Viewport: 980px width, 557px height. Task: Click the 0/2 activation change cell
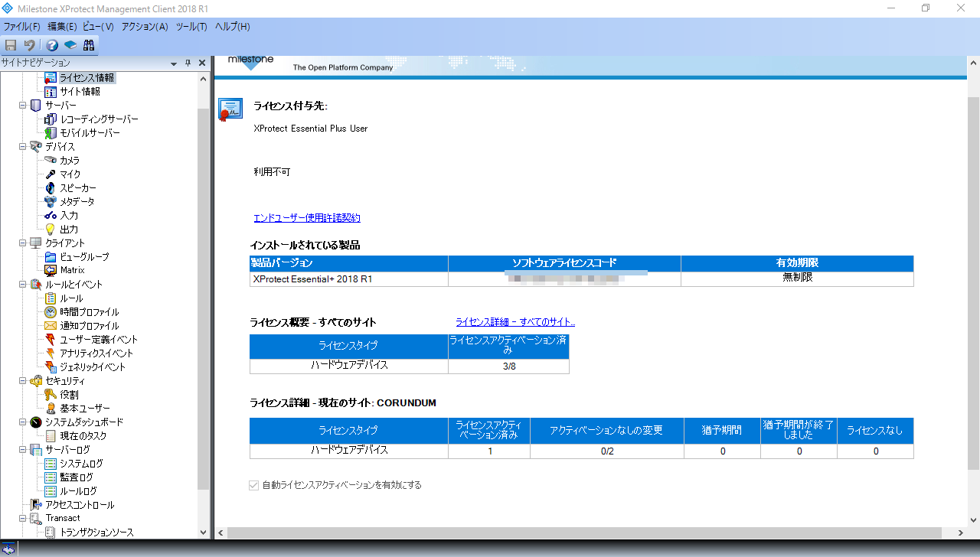[607, 451]
